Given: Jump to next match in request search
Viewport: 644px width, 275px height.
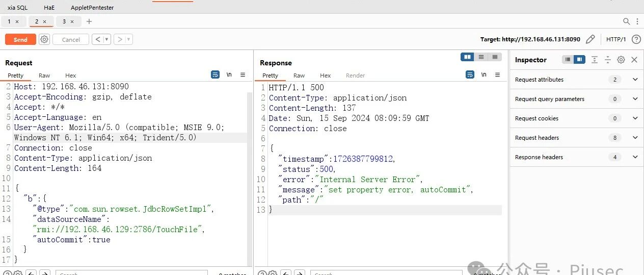Looking at the screenshot, I should point(45,273).
